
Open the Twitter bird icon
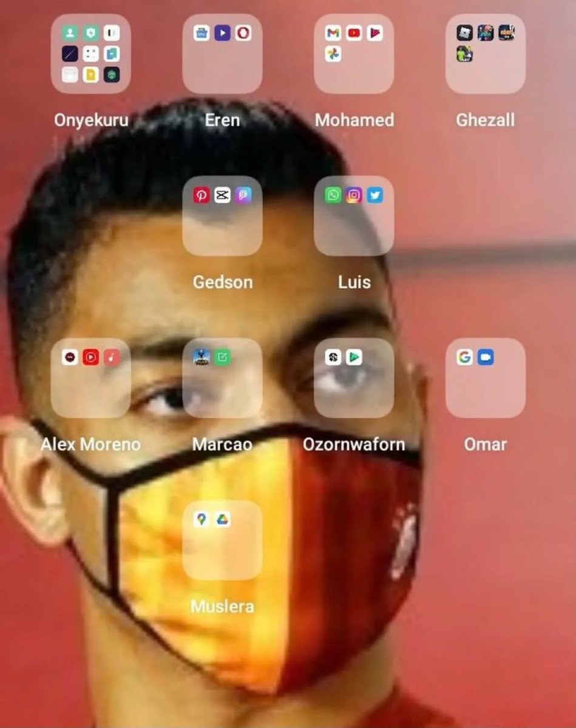point(374,195)
